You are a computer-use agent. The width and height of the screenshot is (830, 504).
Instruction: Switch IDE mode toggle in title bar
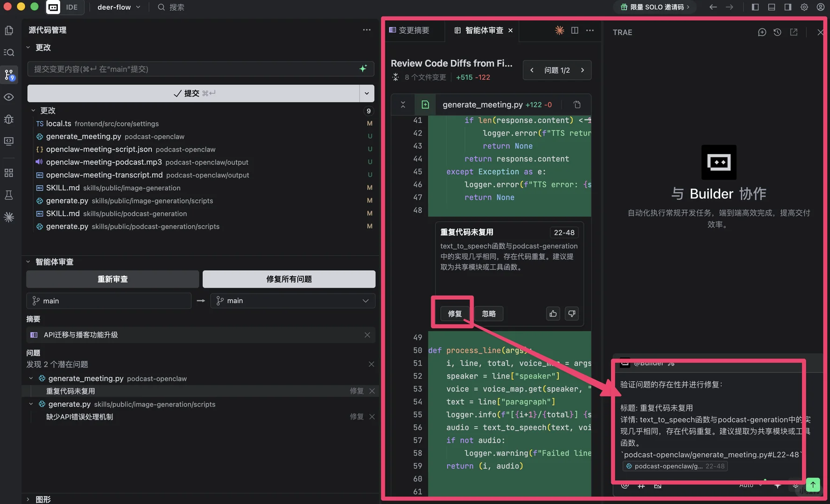(x=65, y=7)
